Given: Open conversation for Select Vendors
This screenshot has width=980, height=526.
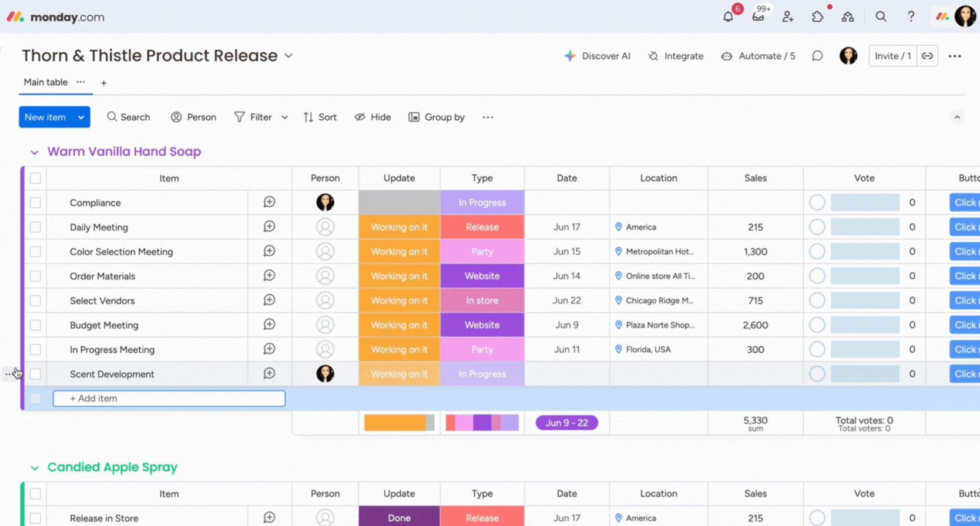Looking at the screenshot, I should point(269,300).
